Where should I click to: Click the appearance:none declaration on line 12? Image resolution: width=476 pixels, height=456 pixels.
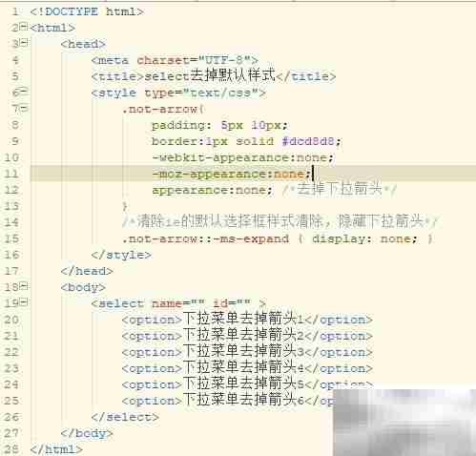pyautogui.click(x=212, y=190)
